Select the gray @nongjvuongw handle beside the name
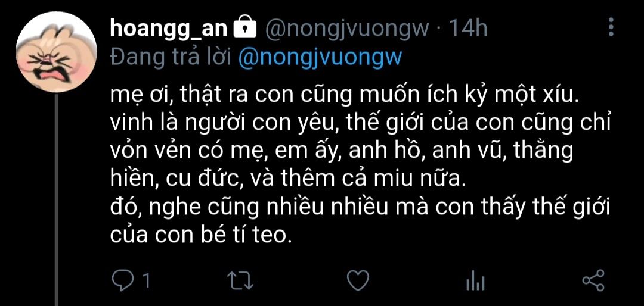644x306 pixels. 346,28
